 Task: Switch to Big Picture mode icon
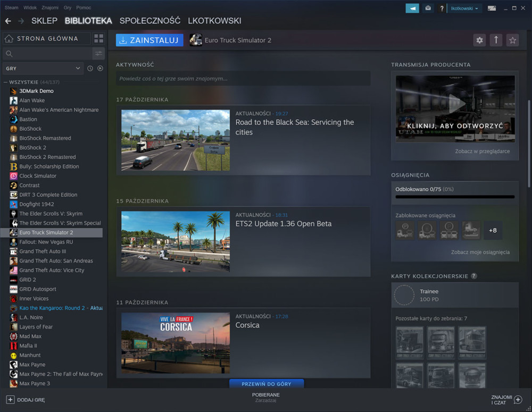click(x=492, y=8)
